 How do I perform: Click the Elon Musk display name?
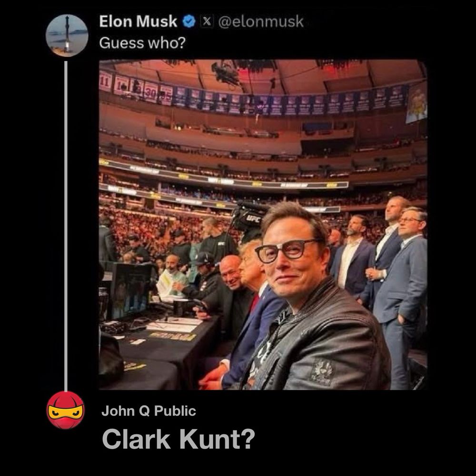tap(138, 21)
